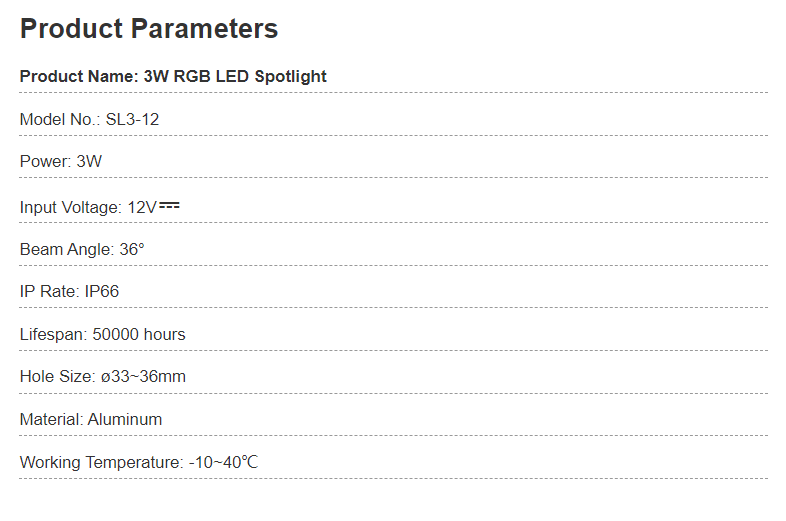Click the Power label
Screen dimensions: 786x521
pyautogui.click(x=44, y=162)
